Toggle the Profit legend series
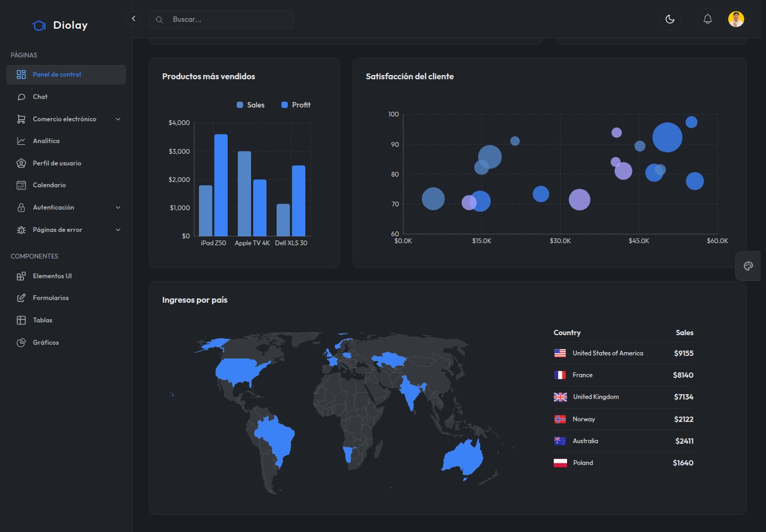766x532 pixels. pyautogui.click(x=296, y=105)
